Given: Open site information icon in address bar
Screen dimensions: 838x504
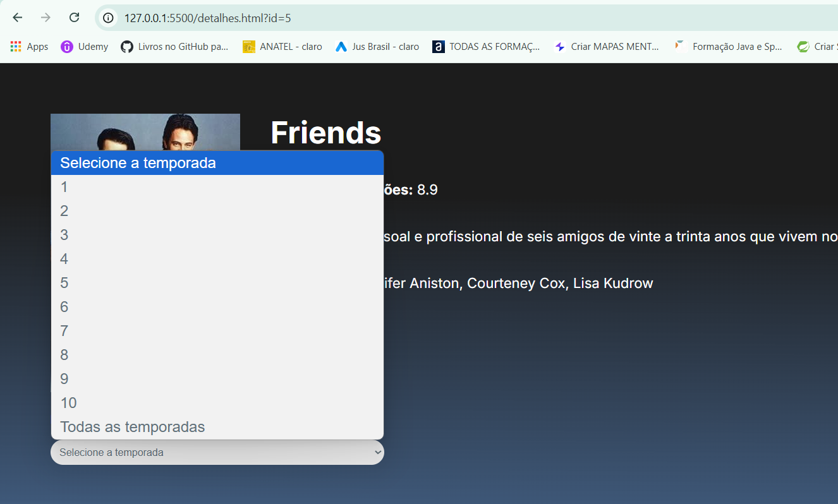Looking at the screenshot, I should 109,18.
